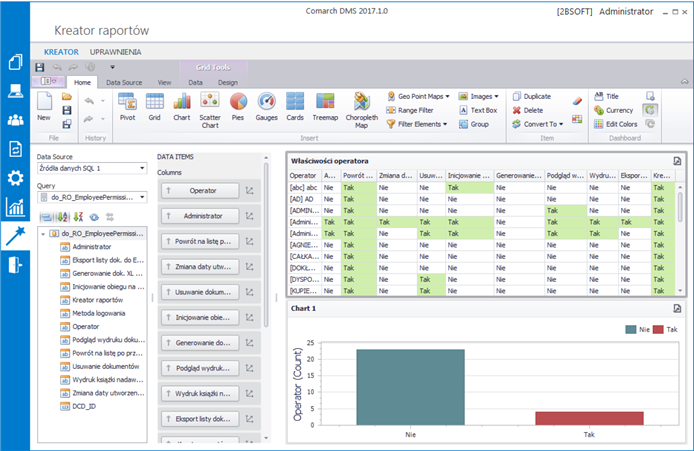Click the Edit Colors button
This screenshot has width=694, height=451.
(616, 124)
